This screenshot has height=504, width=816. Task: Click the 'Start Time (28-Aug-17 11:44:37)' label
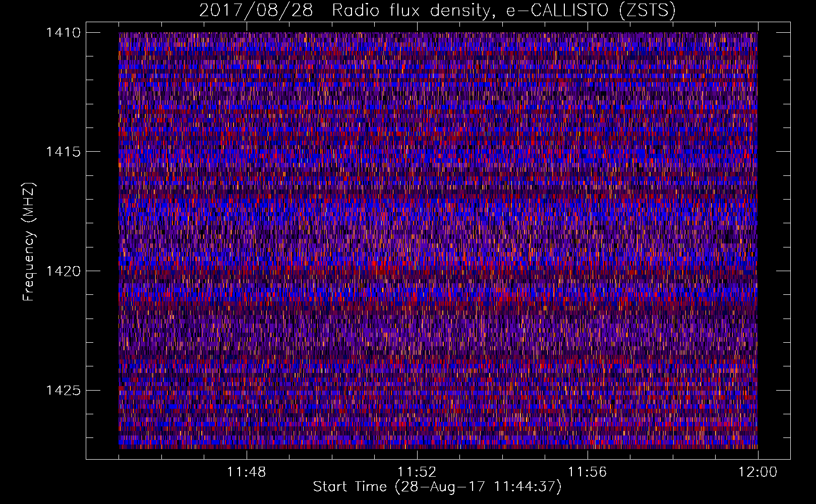pyautogui.click(x=437, y=487)
